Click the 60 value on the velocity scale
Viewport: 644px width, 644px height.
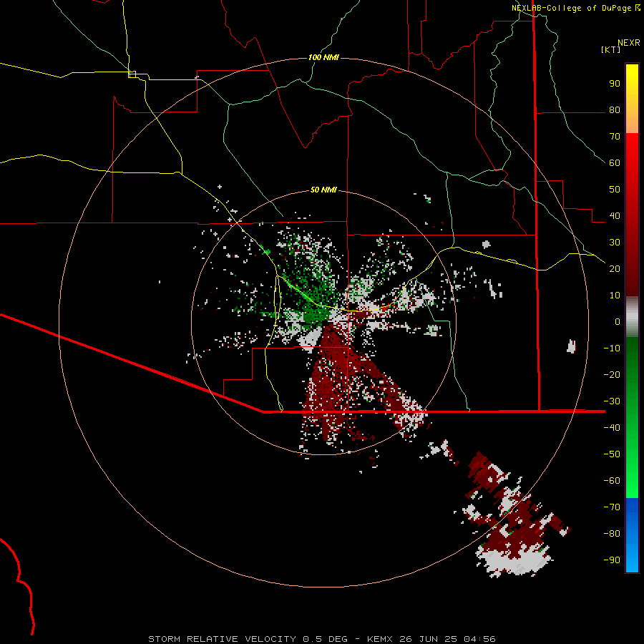(615, 163)
